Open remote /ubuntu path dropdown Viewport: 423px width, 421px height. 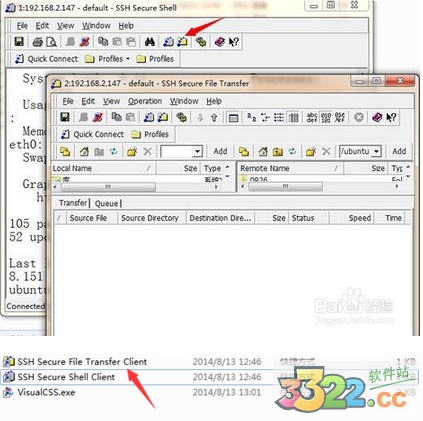[x=376, y=152]
